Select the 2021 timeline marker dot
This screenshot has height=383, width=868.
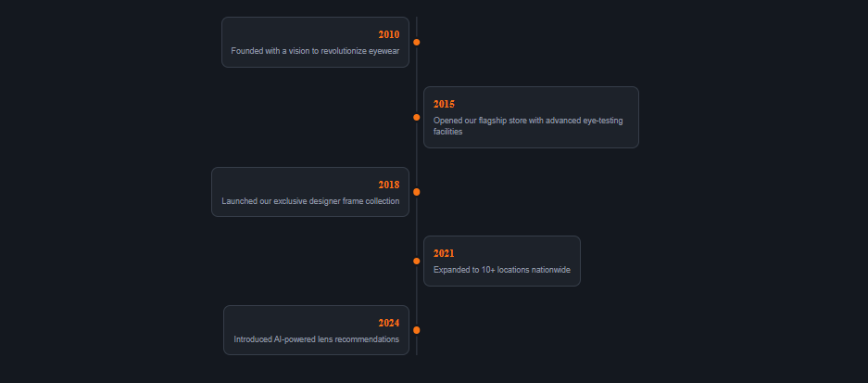tap(417, 262)
